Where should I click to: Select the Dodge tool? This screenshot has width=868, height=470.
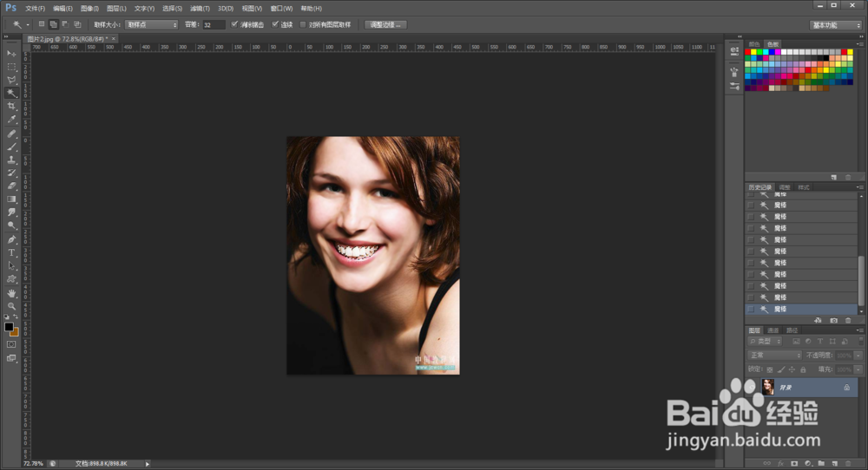tap(11, 225)
